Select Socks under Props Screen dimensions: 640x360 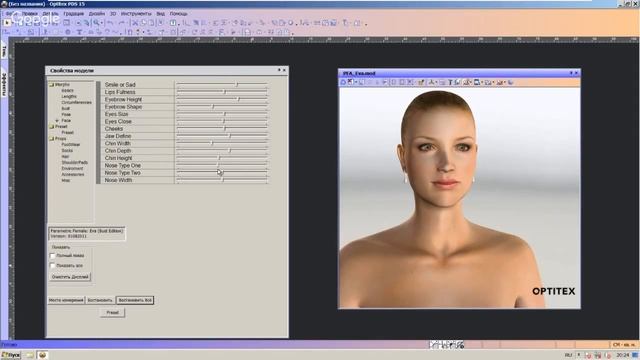67,151
